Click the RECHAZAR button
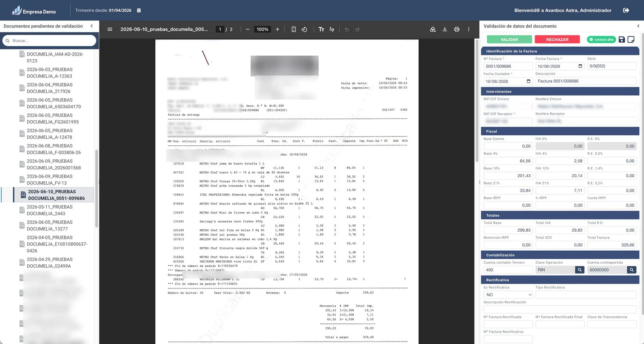Viewport: 644px width, 344px height. [557, 39]
